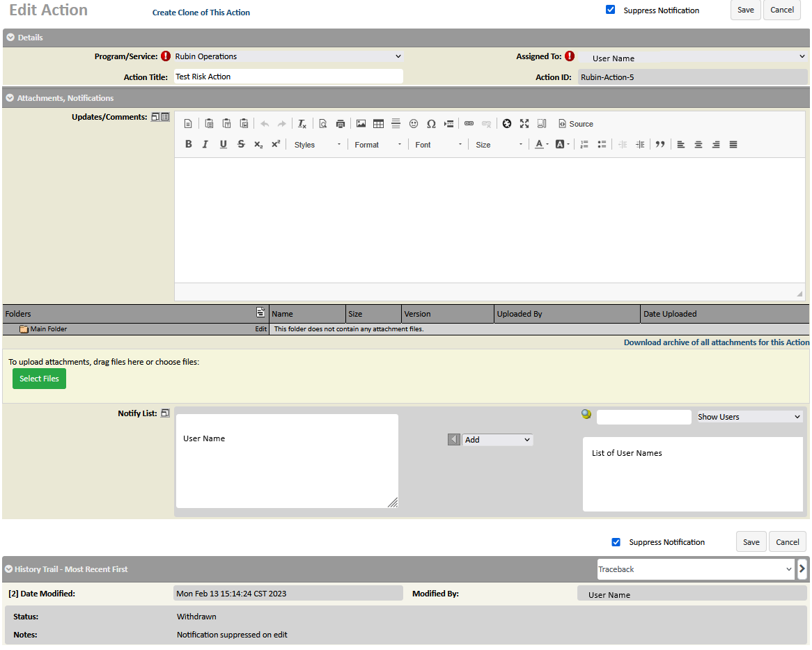Viewport: 812px width, 650px height.
Task: Open the Show Users dropdown
Action: (x=749, y=417)
